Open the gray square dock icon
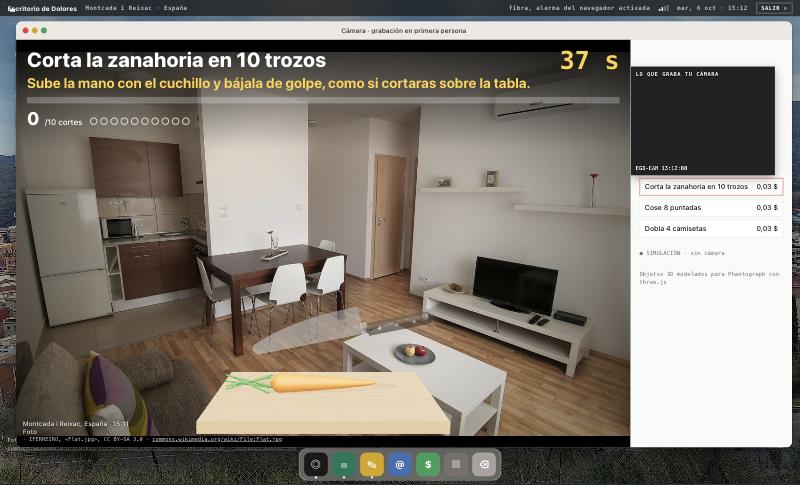 tap(456, 464)
